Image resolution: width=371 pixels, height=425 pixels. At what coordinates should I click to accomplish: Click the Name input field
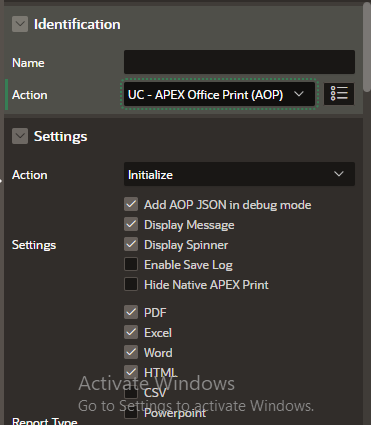point(239,62)
